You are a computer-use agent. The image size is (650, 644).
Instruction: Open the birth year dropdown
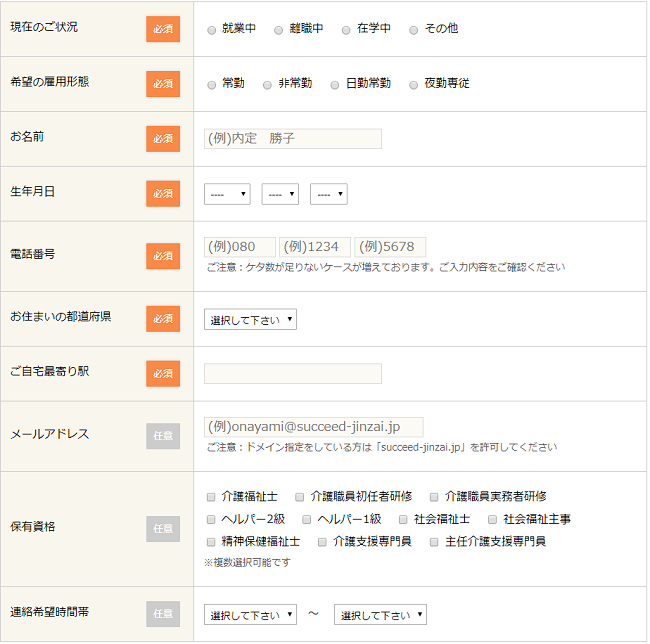click(x=227, y=194)
